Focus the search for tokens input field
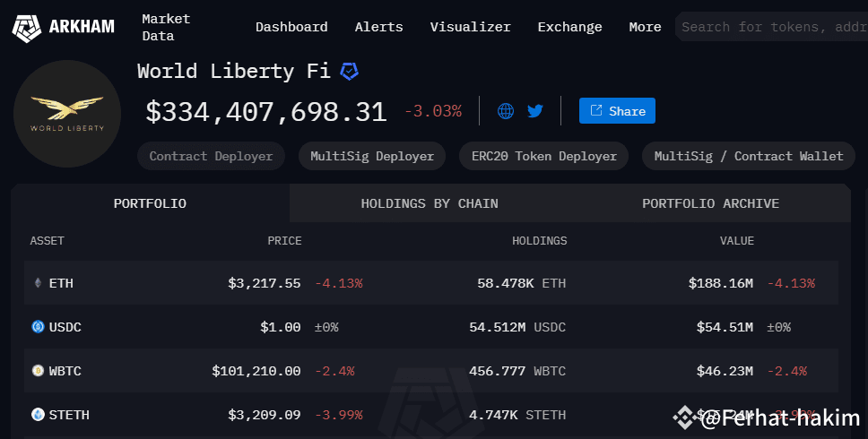The height and width of the screenshot is (439, 868). point(773,27)
